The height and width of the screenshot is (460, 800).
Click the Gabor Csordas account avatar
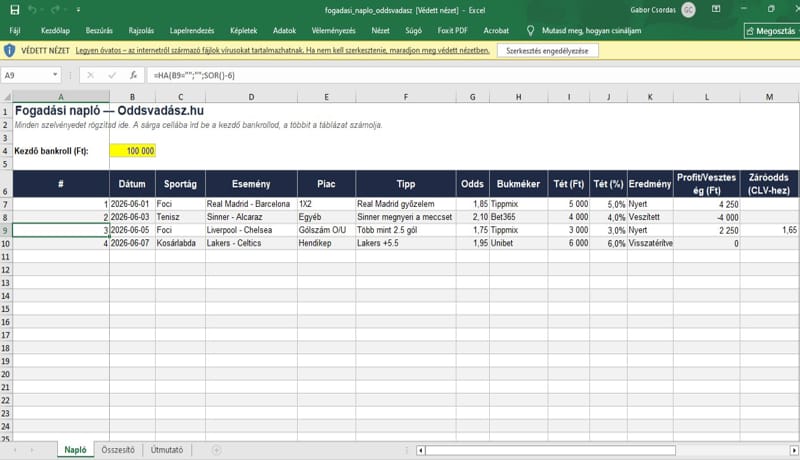(x=688, y=10)
